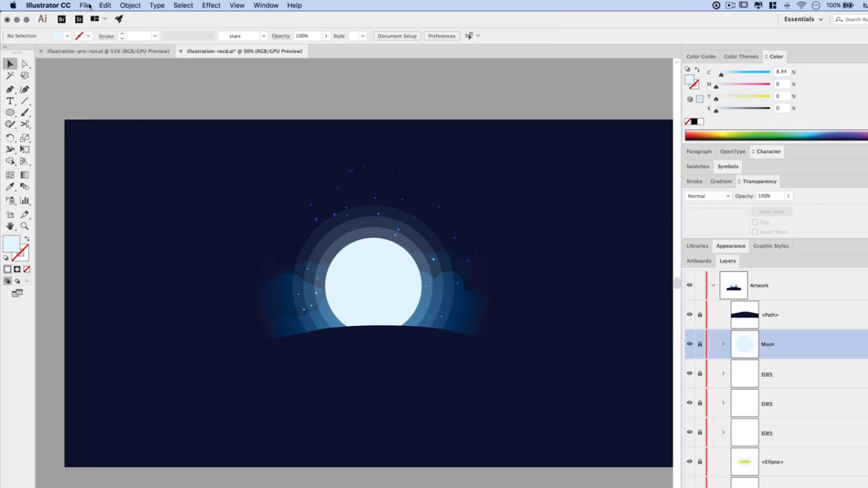Open the arrange documents button in app bar
This screenshot has height=488, width=868.
[x=98, y=19]
